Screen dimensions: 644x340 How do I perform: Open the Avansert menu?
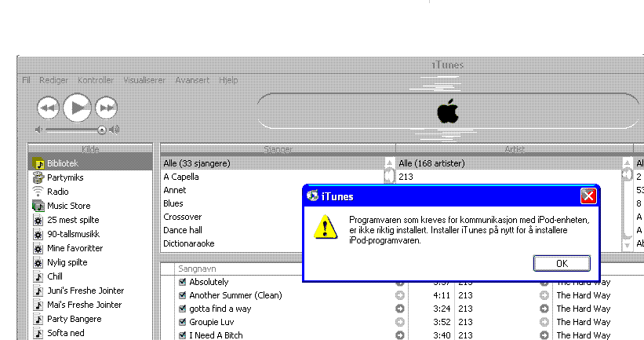tap(192, 80)
